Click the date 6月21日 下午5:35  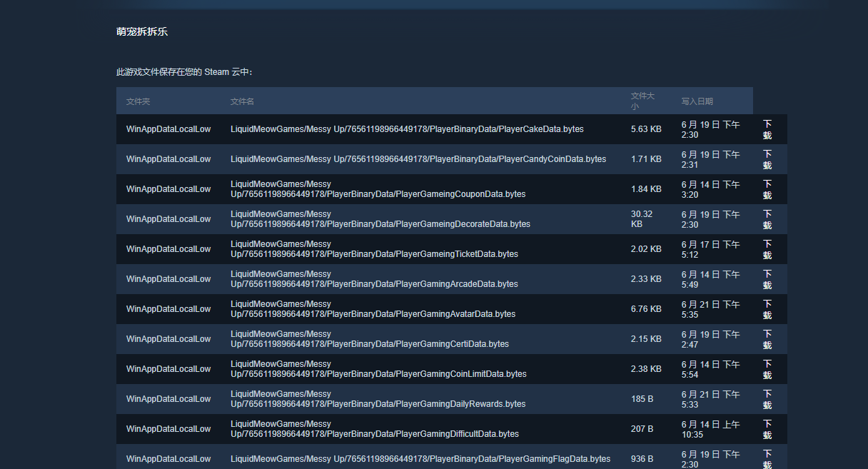click(711, 309)
